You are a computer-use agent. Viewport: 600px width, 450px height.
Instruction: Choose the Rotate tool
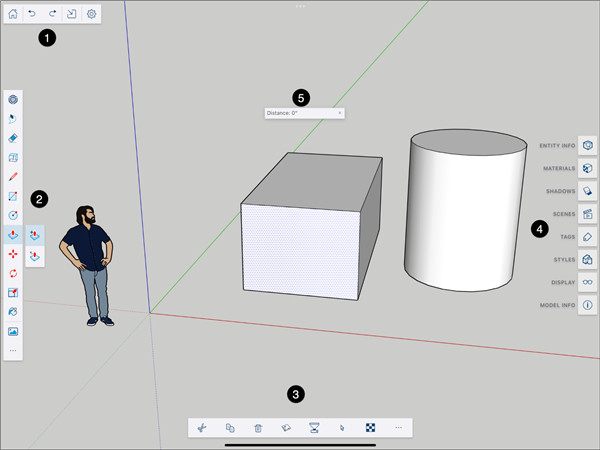13,273
